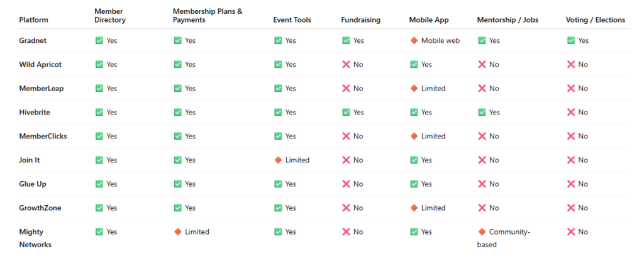Click green check for Hivebrite Mentorship / Jobs
This screenshot has height=263, width=644.
pos(482,112)
